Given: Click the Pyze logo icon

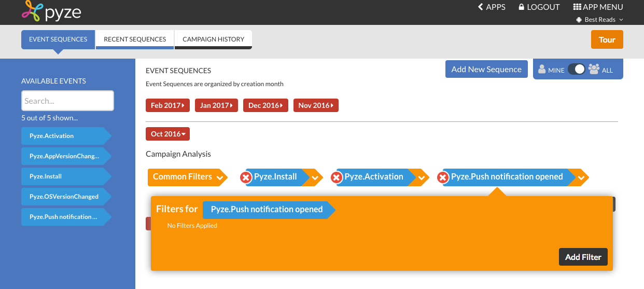Looking at the screenshot, I should pyautogui.click(x=31, y=10).
